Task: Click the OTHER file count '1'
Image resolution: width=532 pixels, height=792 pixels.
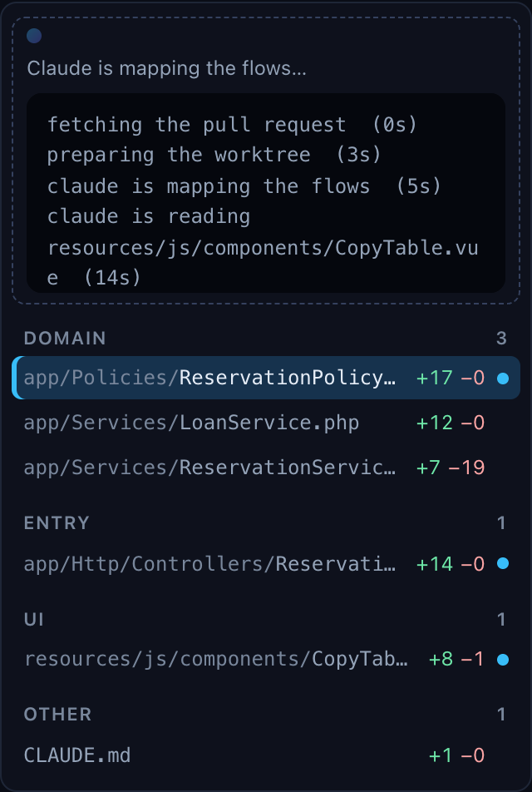Action: 501,714
